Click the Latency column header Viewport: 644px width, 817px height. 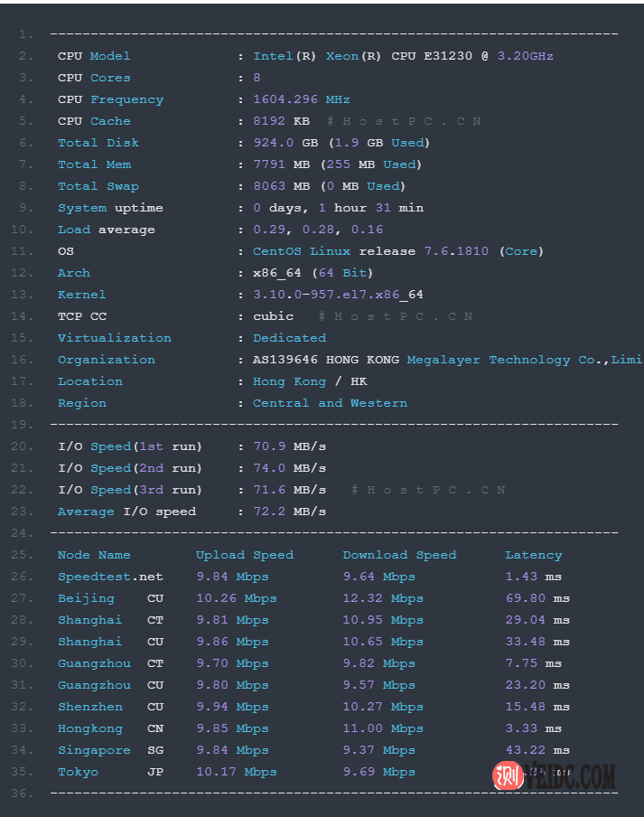[x=533, y=555]
